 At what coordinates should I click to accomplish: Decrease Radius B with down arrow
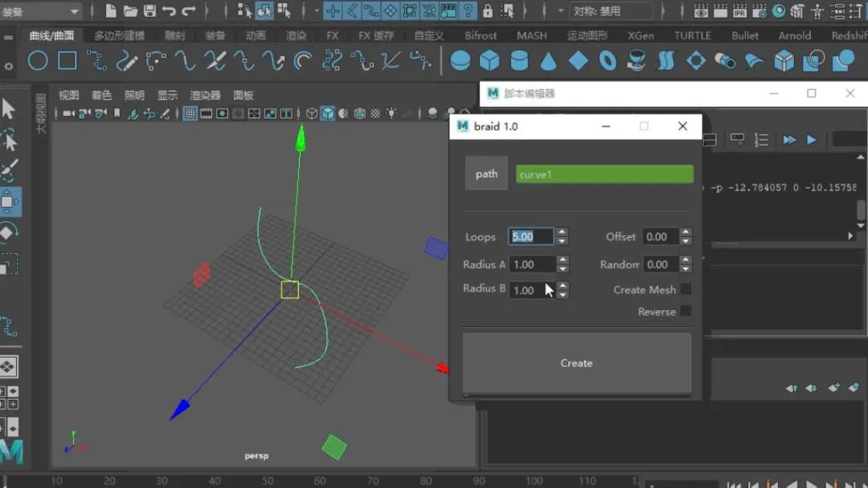click(x=563, y=295)
